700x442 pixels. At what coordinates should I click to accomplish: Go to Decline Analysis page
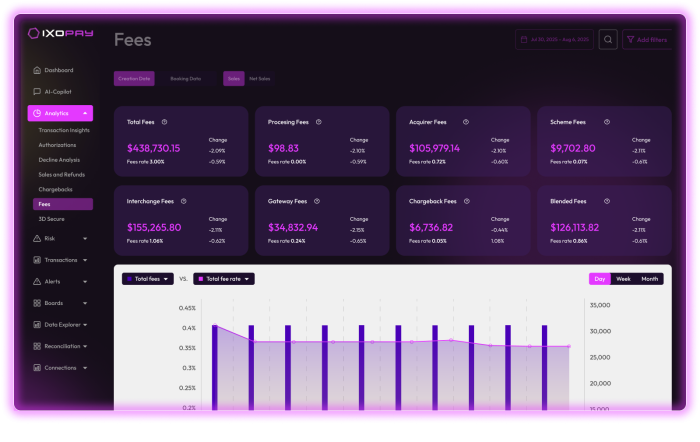[59, 159]
